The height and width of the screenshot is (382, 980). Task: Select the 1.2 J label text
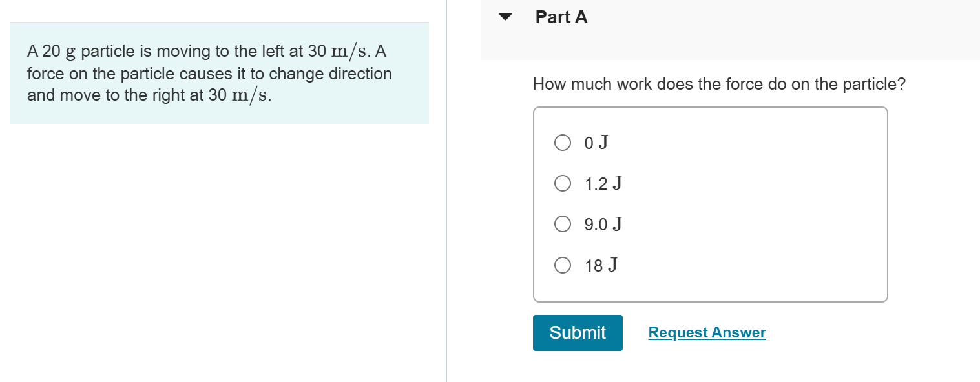[x=602, y=184]
